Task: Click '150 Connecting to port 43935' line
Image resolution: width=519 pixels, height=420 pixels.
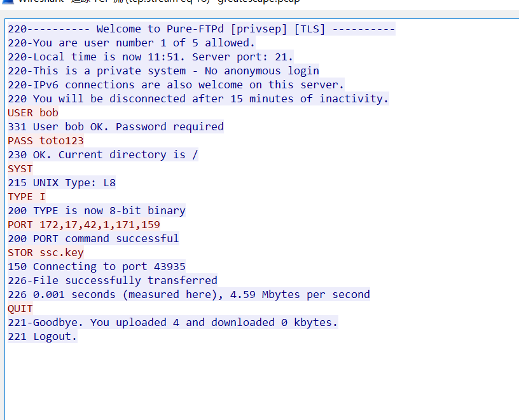Action: pyautogui.click(x=97, y=266)
